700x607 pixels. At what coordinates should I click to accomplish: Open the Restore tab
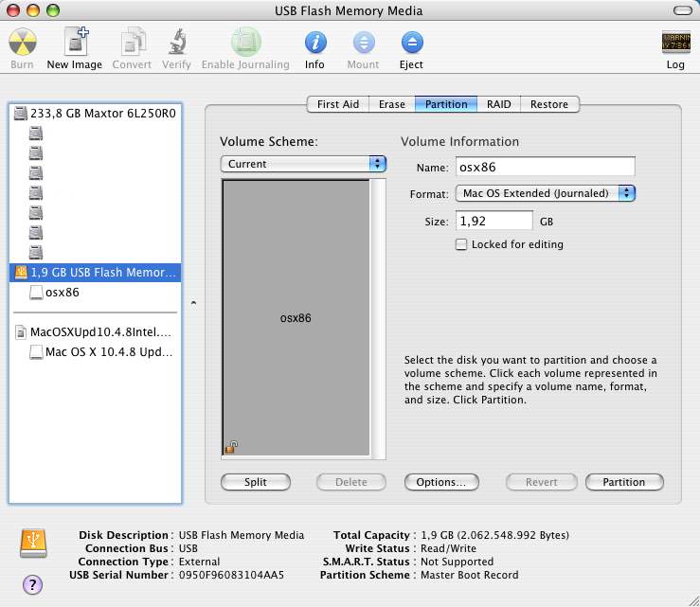(549, 104)
